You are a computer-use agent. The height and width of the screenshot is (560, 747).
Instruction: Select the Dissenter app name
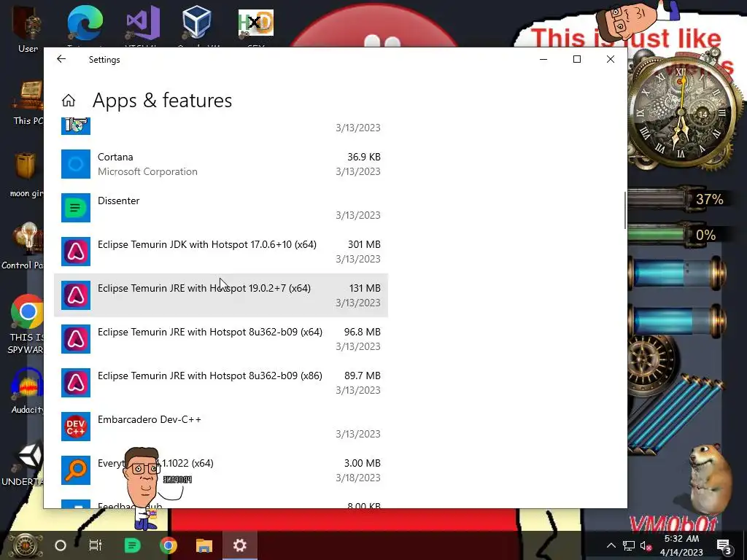pos(119,201)
